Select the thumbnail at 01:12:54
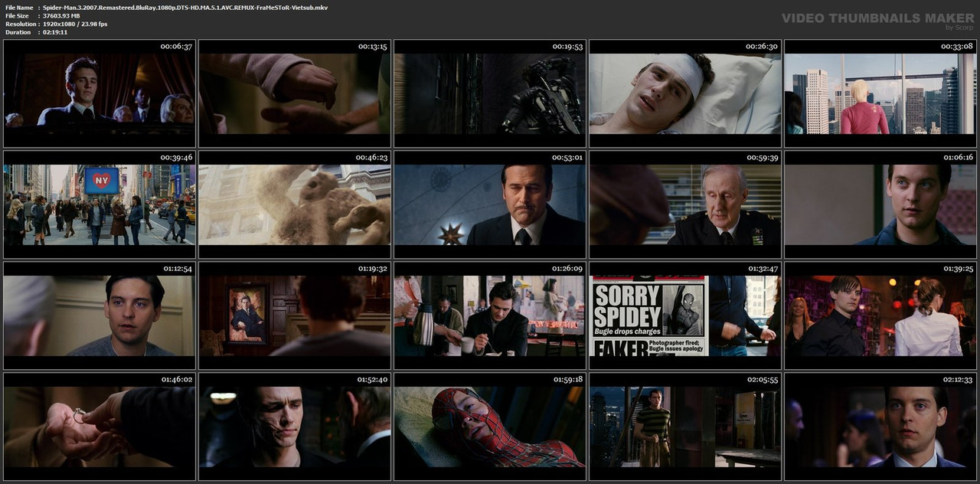Screen dimensions: 980x484 click(x=100, y=316)
